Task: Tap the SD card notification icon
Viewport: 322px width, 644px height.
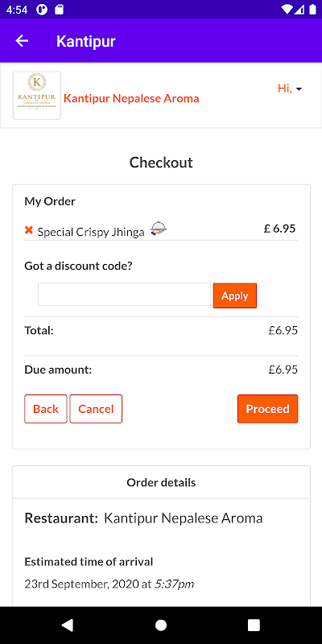Action: (59, 10)
